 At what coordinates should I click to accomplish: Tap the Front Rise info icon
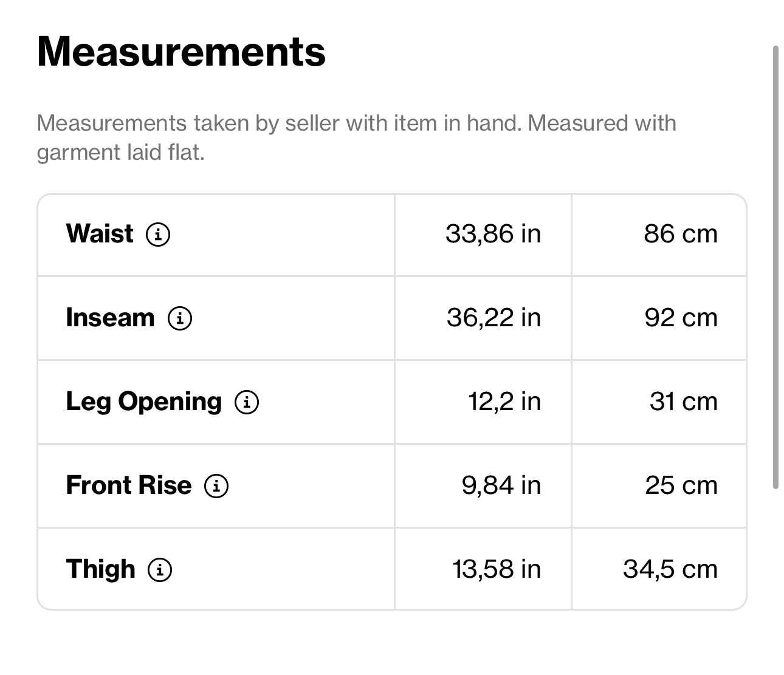click(x=216, y=485)
